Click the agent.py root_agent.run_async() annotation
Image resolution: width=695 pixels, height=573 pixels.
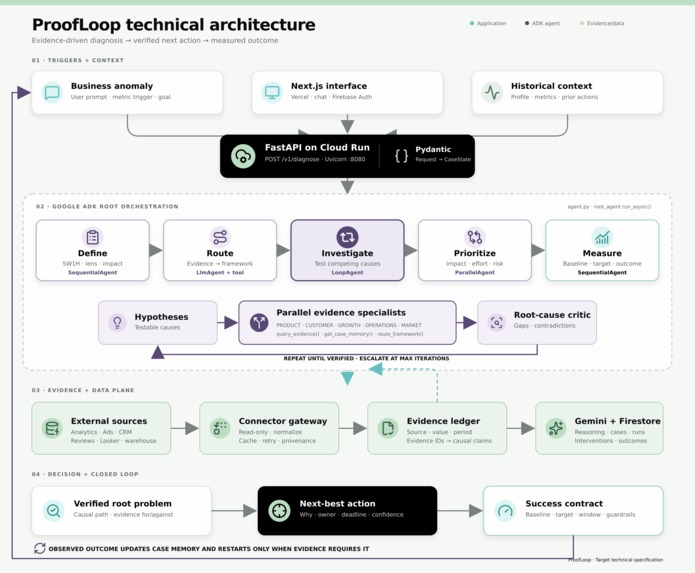coord(609,207)
